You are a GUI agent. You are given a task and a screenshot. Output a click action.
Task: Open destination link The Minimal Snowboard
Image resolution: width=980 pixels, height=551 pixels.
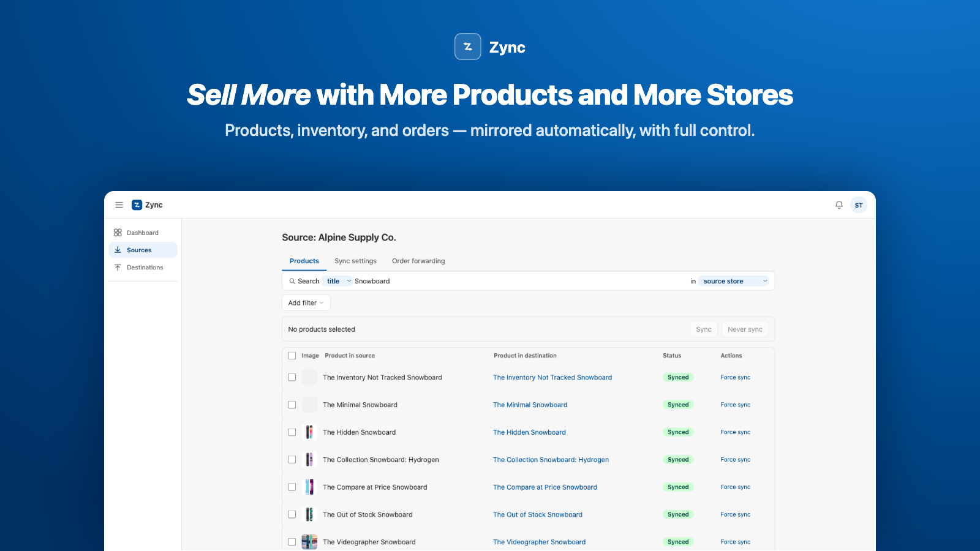[x=530, y=405]
